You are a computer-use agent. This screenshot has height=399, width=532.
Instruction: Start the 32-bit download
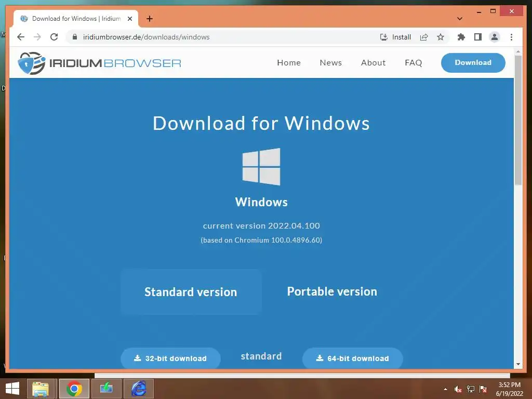point(170,358)
